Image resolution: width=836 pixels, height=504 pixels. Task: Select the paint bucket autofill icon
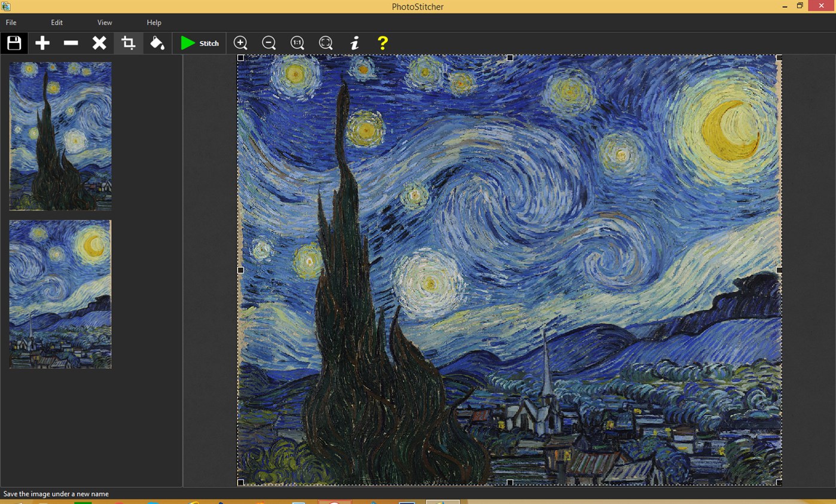[157, 43]
